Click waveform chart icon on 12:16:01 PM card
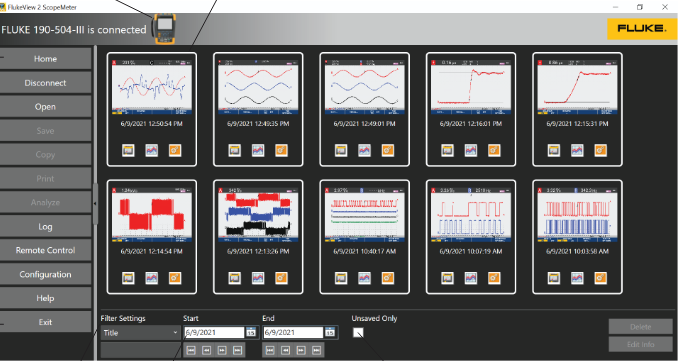 [470, 150]
